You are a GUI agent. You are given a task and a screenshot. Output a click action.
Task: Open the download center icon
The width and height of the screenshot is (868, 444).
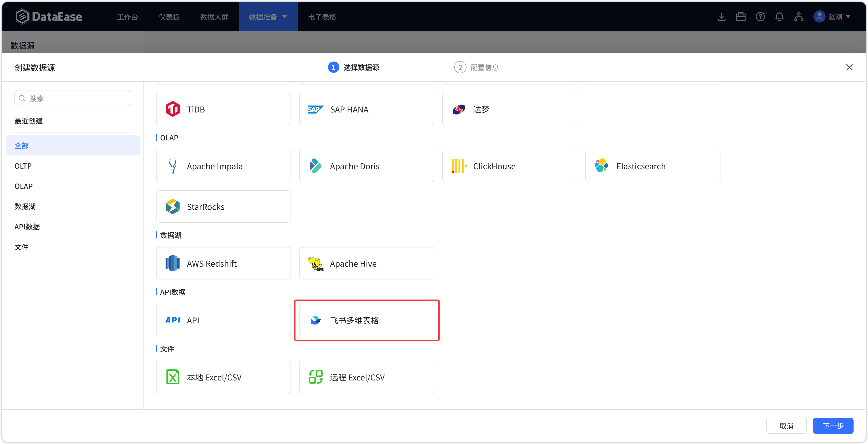coord(721,16)
